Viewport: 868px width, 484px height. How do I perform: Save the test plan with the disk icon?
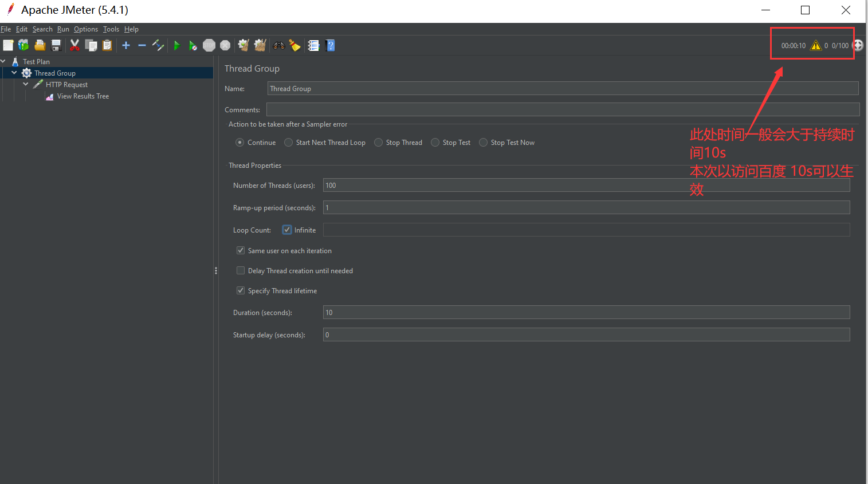(56, 45)
